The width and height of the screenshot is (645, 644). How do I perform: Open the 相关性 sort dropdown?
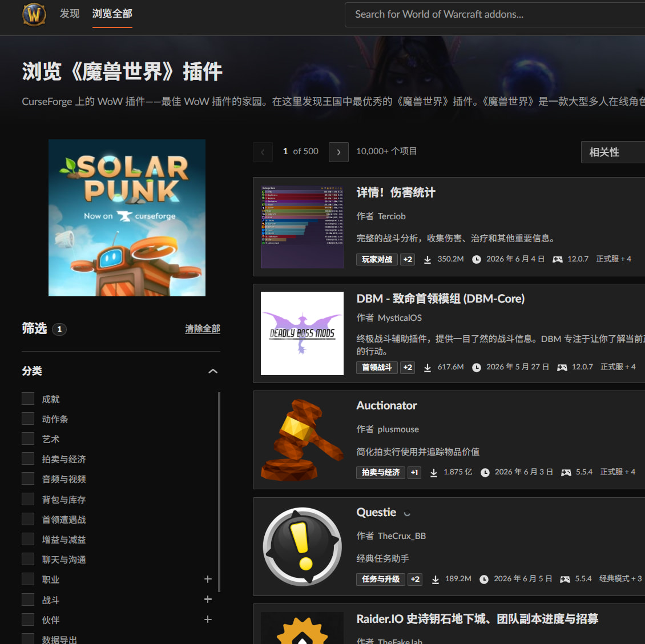point(613,152)
